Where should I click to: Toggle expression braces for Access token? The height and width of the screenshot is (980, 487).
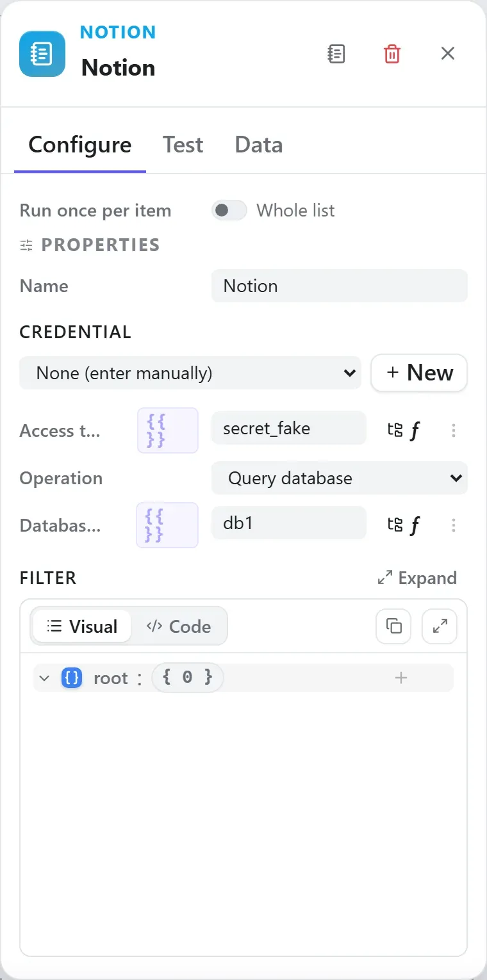coord(167,430)
